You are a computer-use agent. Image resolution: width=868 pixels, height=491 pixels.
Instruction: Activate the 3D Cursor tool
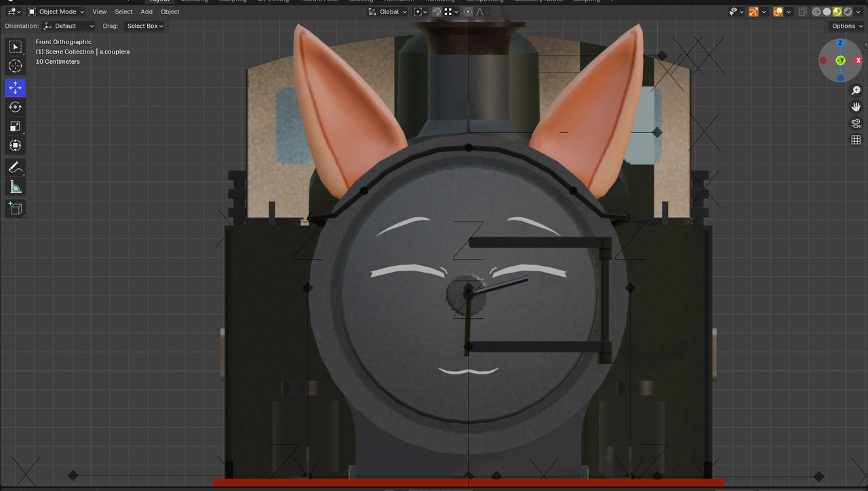point(15,66)
